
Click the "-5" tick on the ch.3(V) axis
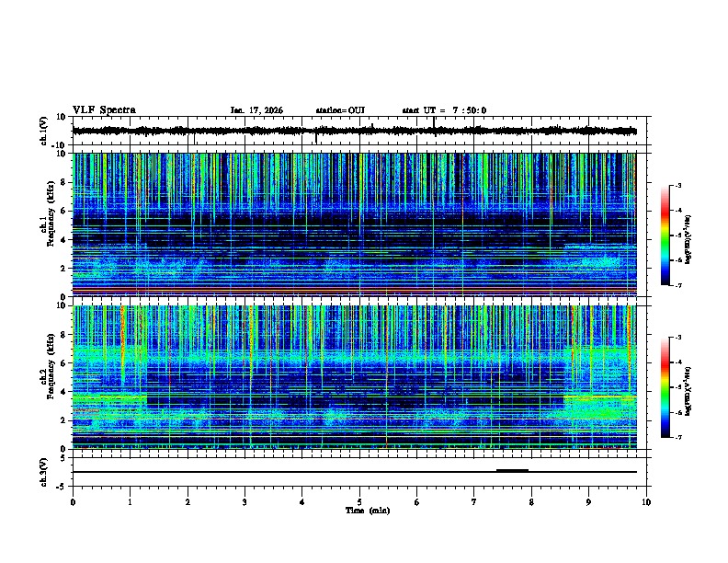(x=62, y=486)
